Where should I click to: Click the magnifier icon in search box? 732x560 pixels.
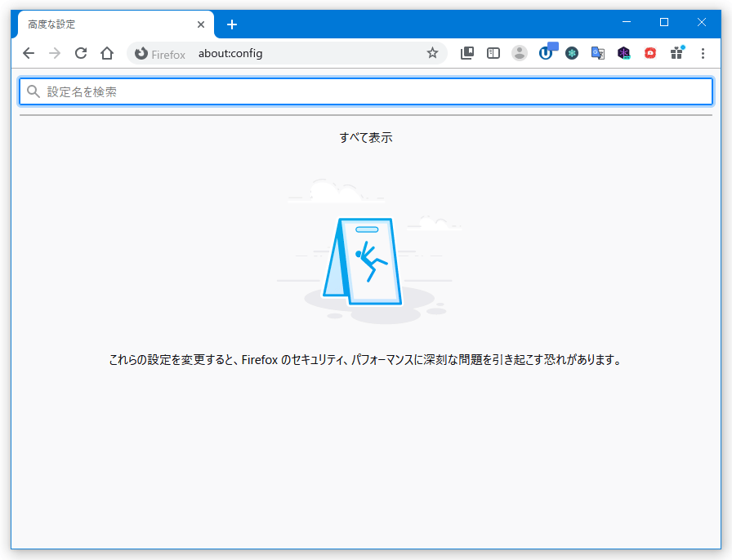point(33,91)
